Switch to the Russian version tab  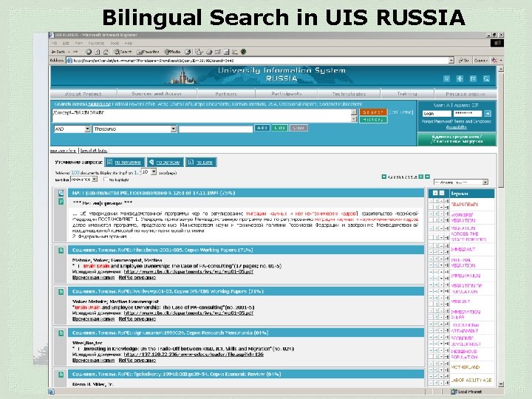click(x=465, y=94)
